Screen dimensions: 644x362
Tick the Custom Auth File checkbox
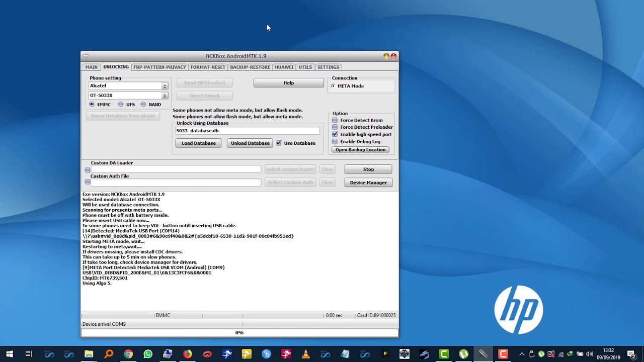tap(88, 182)
